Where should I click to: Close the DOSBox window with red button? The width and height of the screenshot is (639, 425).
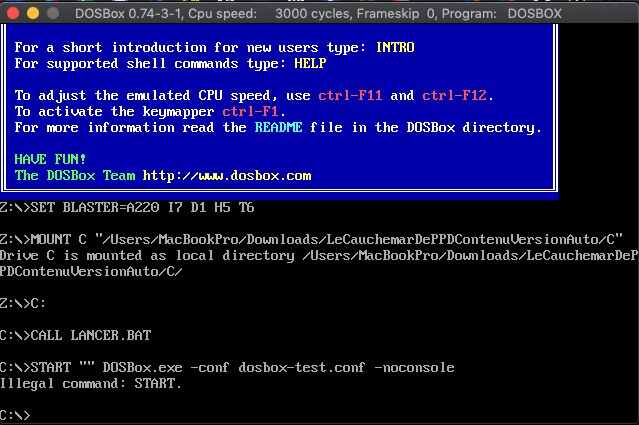tap(13, 13)
